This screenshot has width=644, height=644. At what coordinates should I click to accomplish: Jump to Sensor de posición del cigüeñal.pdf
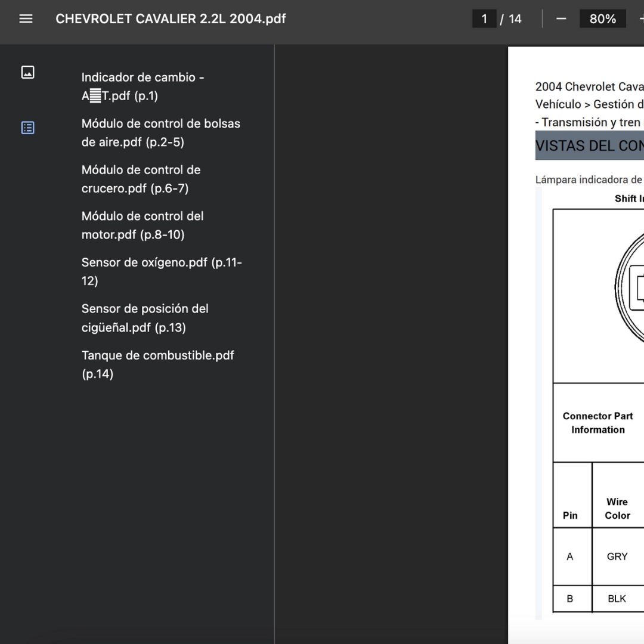144,318
